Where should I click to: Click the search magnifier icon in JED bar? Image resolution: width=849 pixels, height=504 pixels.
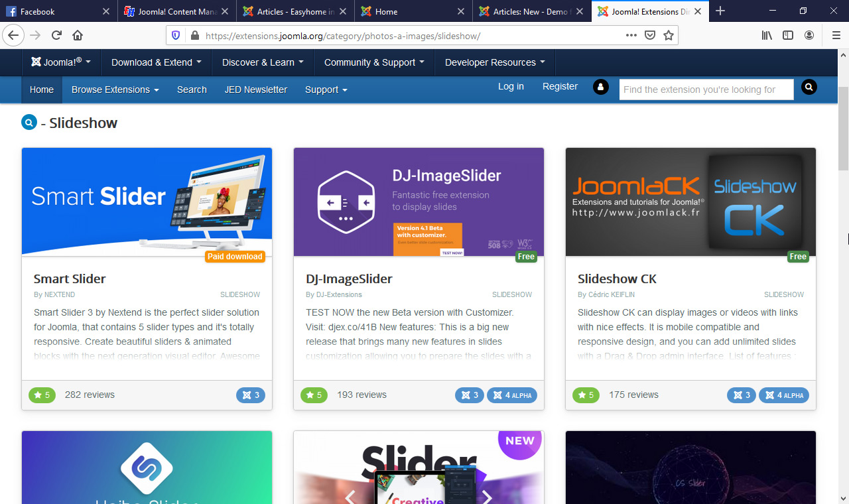[x=809, y=87]
